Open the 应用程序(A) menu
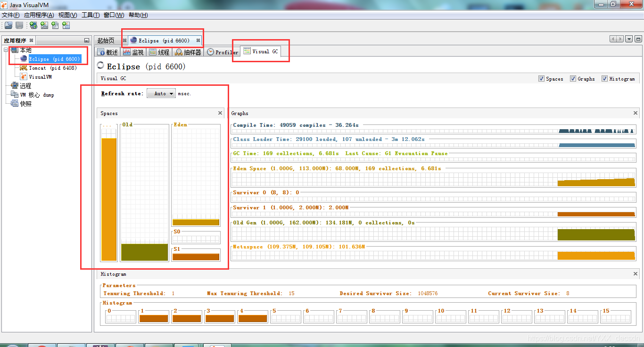This screenshot has width=644, height=347. click(39, 15)
